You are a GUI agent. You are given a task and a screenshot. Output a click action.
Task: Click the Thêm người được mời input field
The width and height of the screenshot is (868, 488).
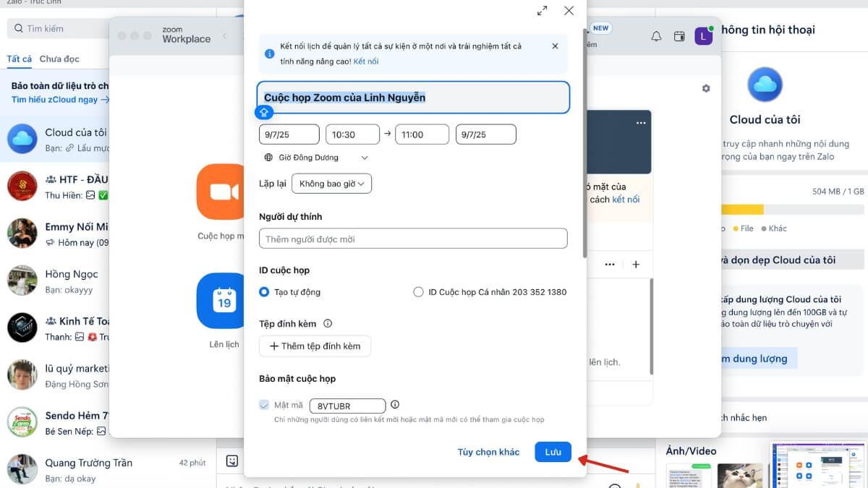[x=413, y=239]
